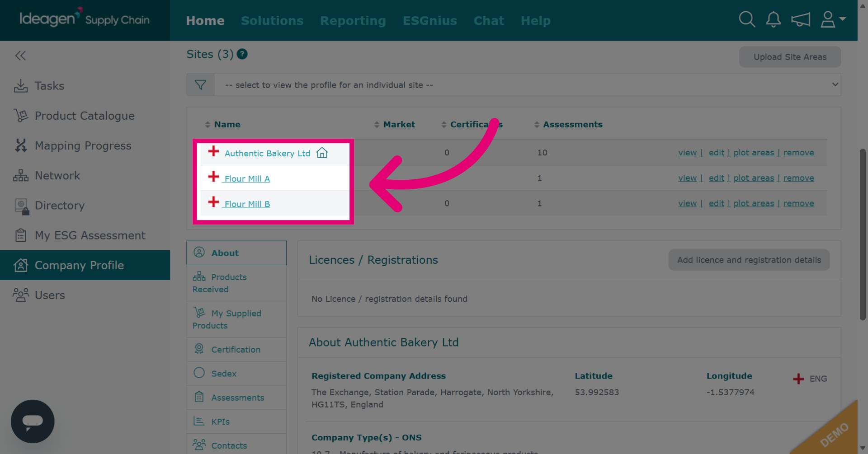Go to Home in top navigation

205,21
